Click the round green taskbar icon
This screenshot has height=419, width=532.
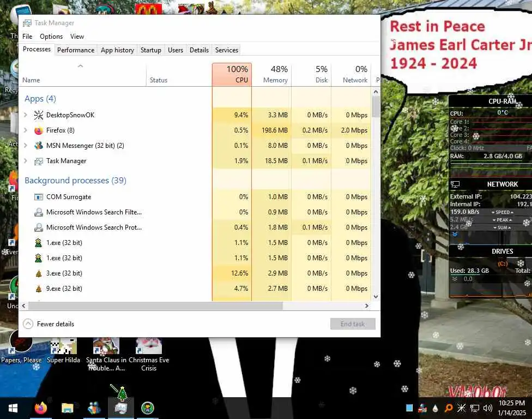(x=148, y=408)
